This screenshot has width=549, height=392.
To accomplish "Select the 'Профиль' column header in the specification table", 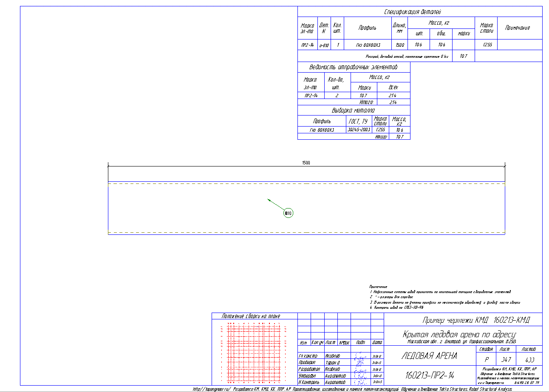I will [x=367, y=28].
